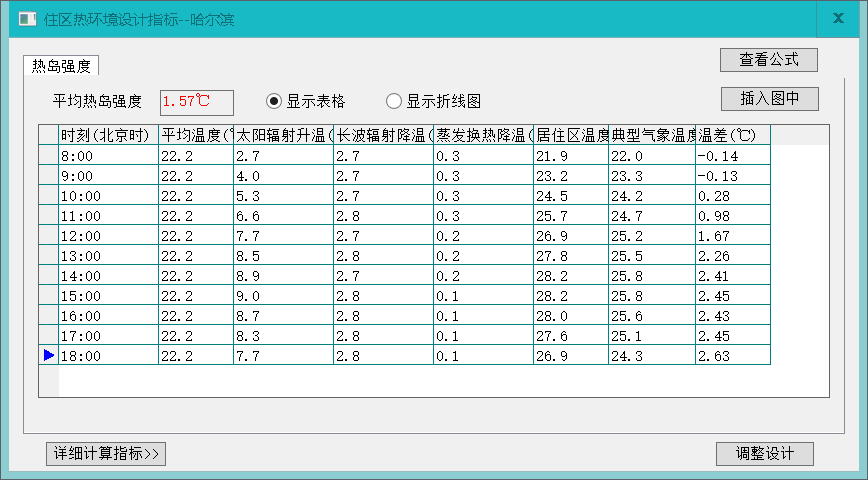Click the 时刻(北京时) column header
The image size is (868, 480).
pos(108,135)
